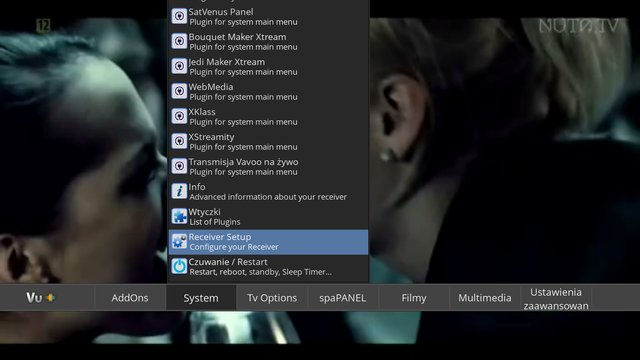Select SatVenus Panel menu entry

click(x=268, y=17)
